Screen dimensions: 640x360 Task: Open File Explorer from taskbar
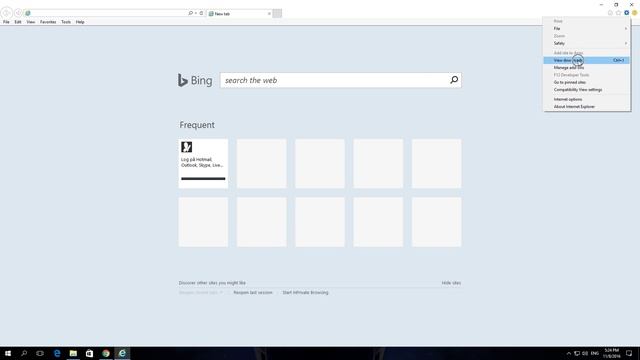[73, 353]
